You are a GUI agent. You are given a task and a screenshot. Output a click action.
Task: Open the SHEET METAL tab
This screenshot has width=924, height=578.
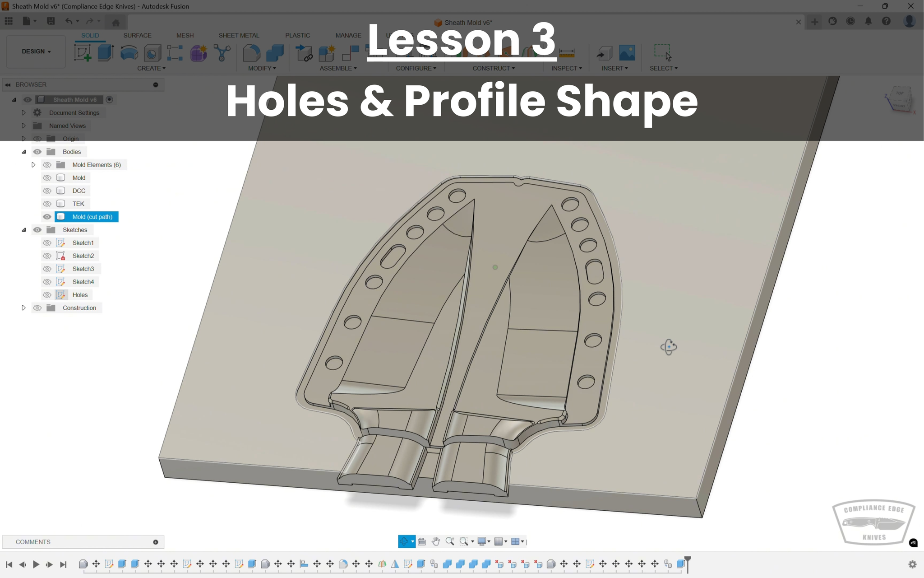click(239, 35)
